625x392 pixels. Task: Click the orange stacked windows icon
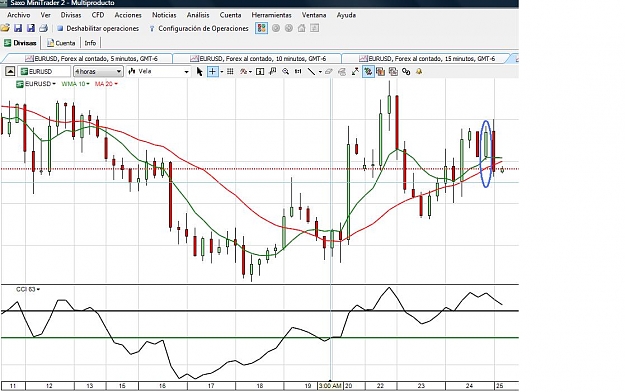pos(380,71)
